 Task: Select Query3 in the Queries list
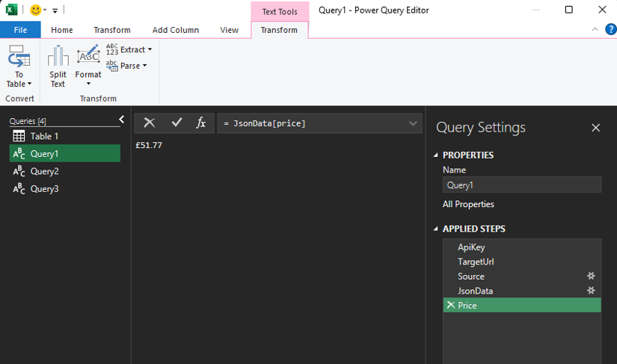(x=65, y=188)
